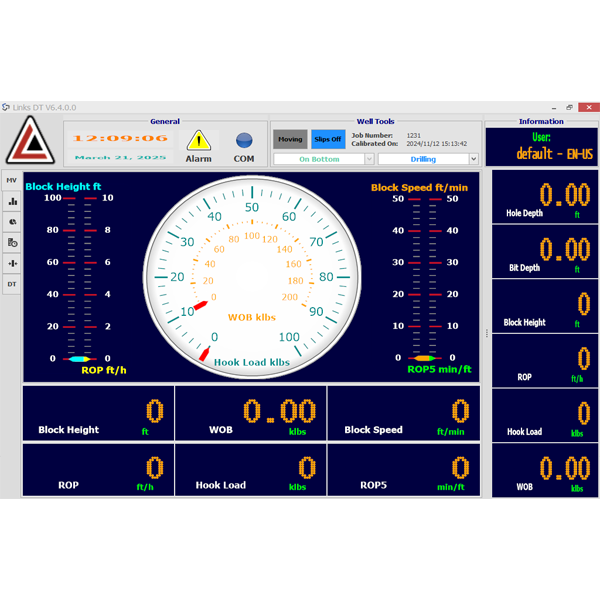
Task: Click the bottom Hook Load klbs tile
Action: click(251, 470)
